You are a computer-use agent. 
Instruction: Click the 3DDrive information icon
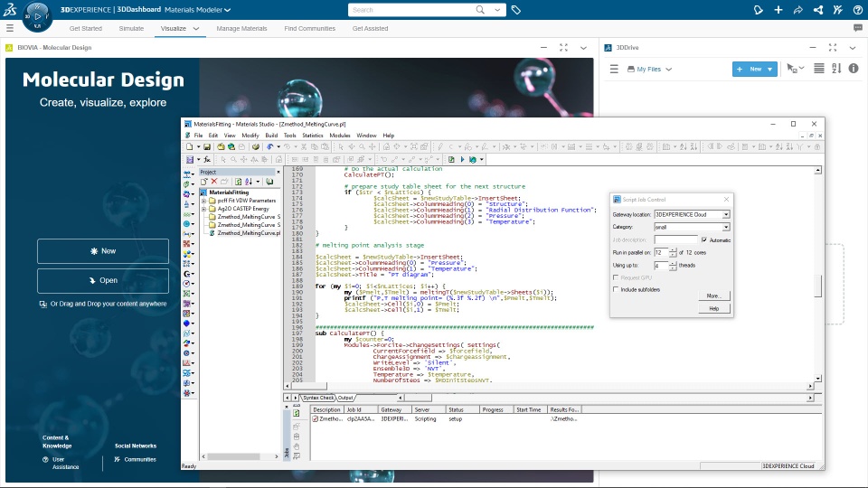(854, 69)
